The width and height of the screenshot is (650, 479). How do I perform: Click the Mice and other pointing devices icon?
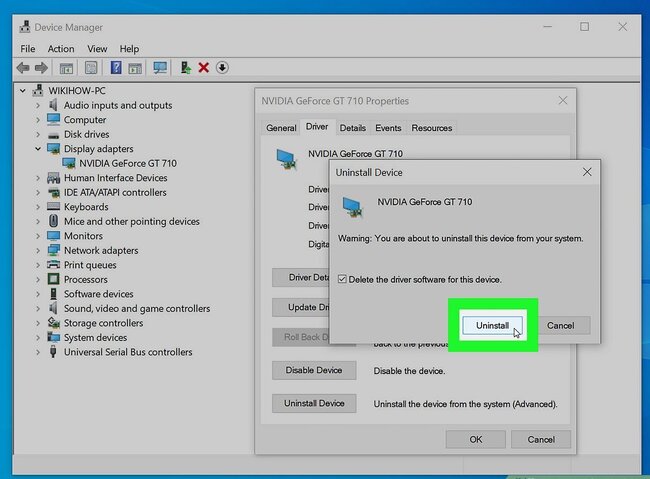coord(53,221)
